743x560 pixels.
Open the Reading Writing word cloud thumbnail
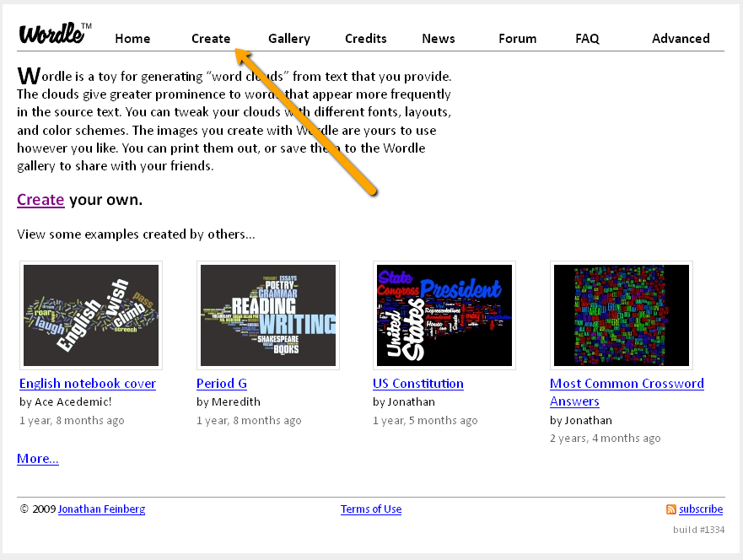coord(268,315)
